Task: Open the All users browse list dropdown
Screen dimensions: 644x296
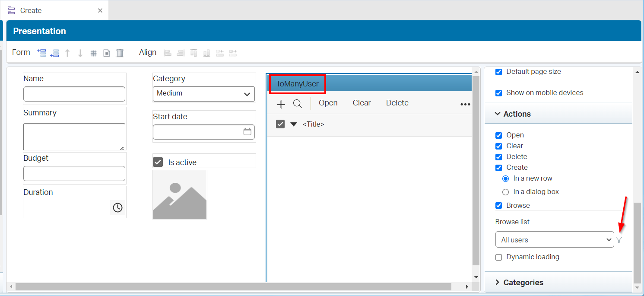Action: (x=554, y=240)
